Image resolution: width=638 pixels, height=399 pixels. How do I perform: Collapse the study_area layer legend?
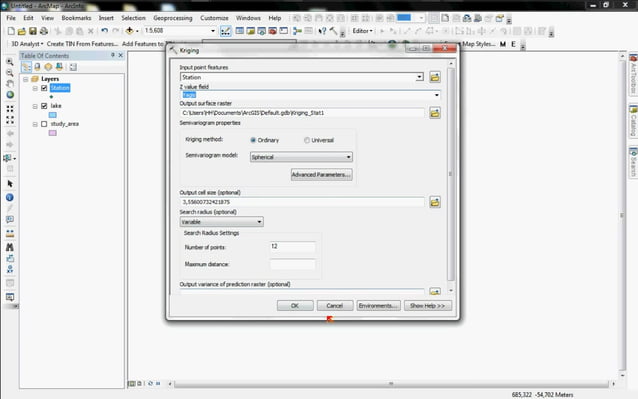tap(35, 124)
